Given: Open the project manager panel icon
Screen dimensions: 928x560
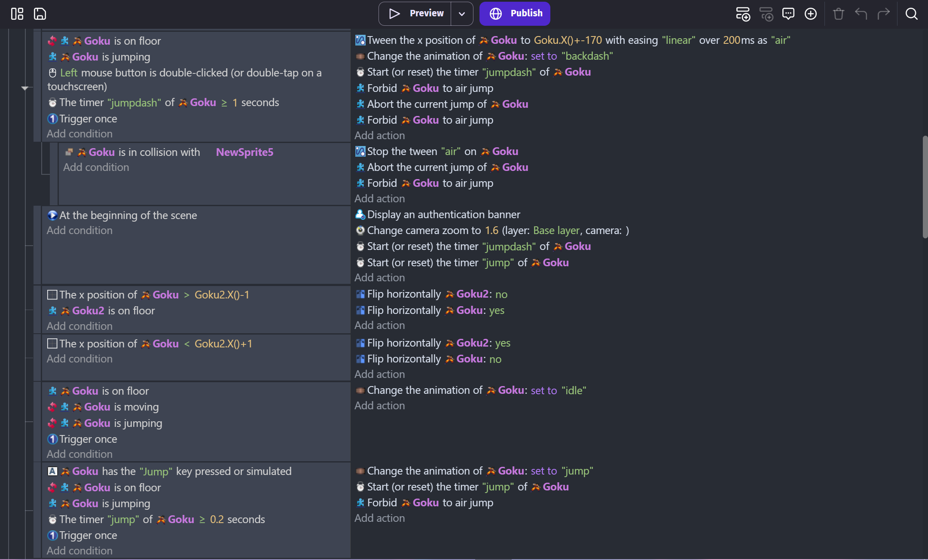Looking at the screenshot, I should pos(17,14).
